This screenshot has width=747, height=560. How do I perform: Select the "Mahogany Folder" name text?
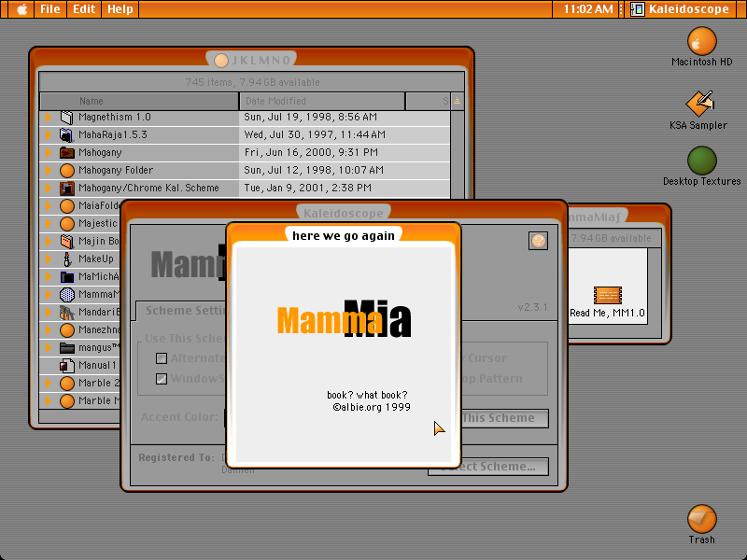pos(116,170)
